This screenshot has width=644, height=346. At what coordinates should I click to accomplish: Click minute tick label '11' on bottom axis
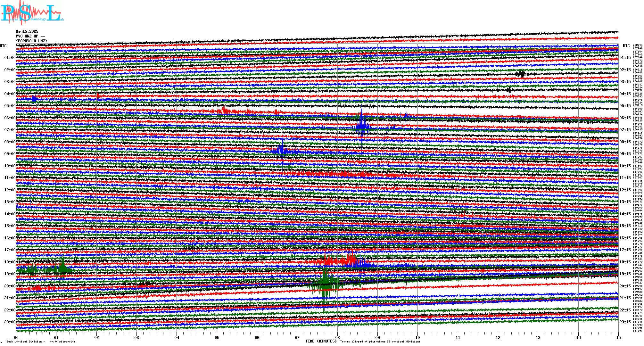[458, 337]
